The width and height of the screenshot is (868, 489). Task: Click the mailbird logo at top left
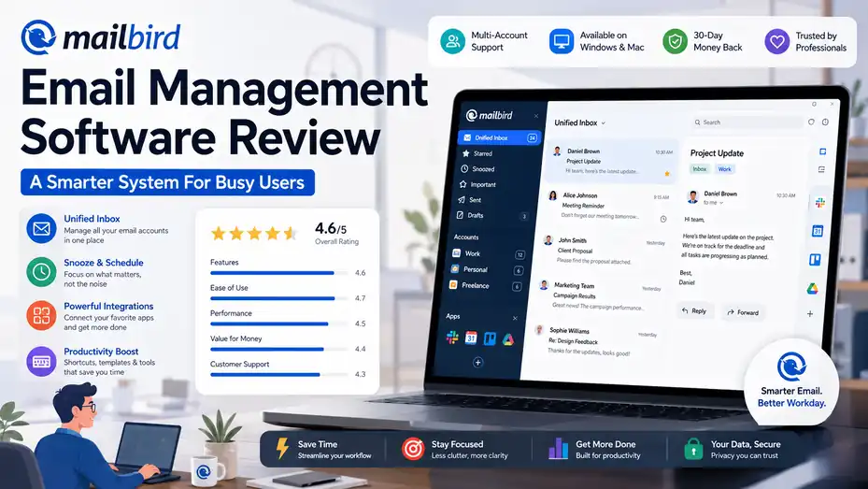pyautogui.click(x=101, y=37)
